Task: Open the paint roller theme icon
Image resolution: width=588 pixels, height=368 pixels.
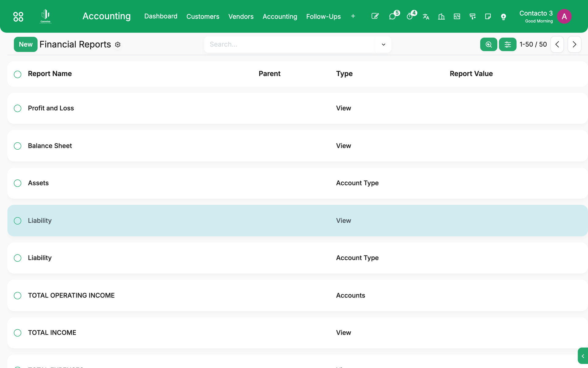Action: [473, 17]
